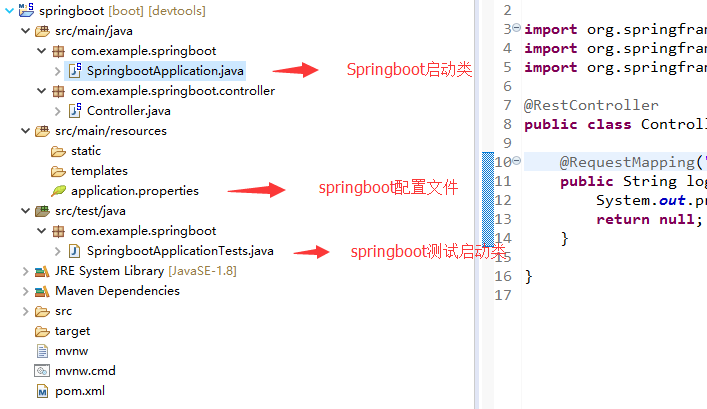Click the mvnw file icon
Screen dimensions: 707x409
pyautogui.click(x=42, y=351)
